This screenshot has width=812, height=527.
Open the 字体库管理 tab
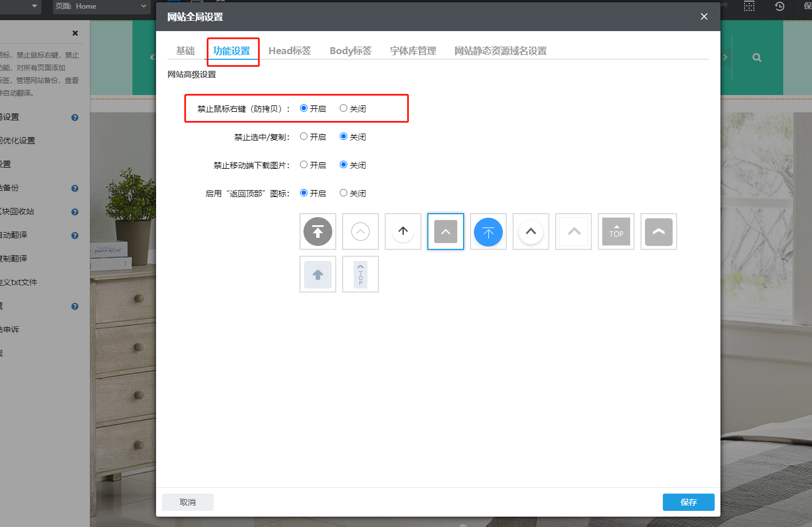[412, 51]
